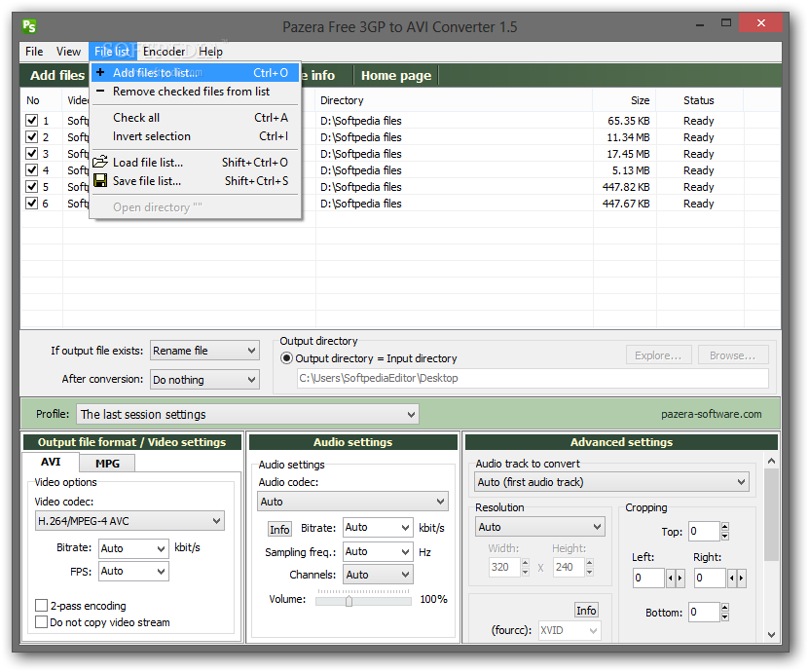Click the plus icon for Add files to list
The width and height of the screenshot is (809, 672).
point(100,72)
